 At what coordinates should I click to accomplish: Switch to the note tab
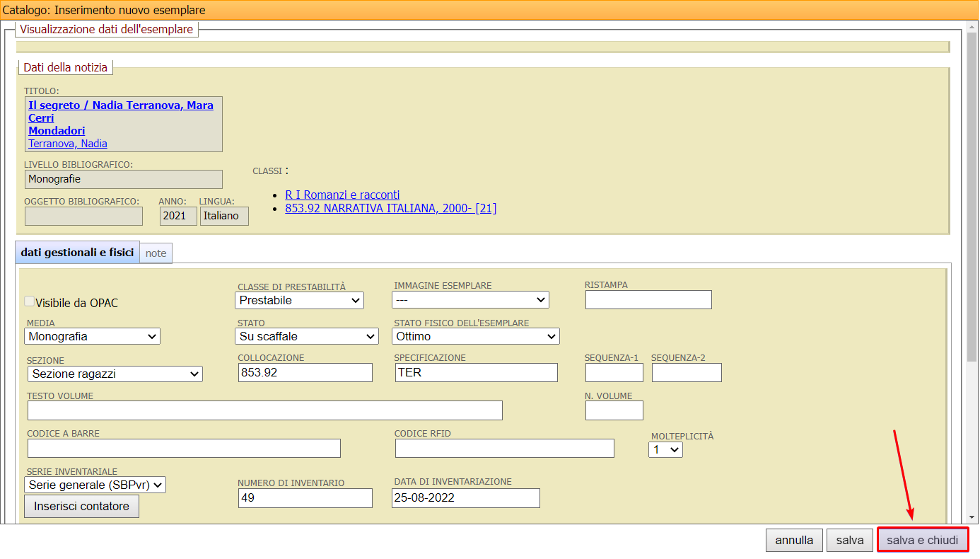(x=156, y=253)
